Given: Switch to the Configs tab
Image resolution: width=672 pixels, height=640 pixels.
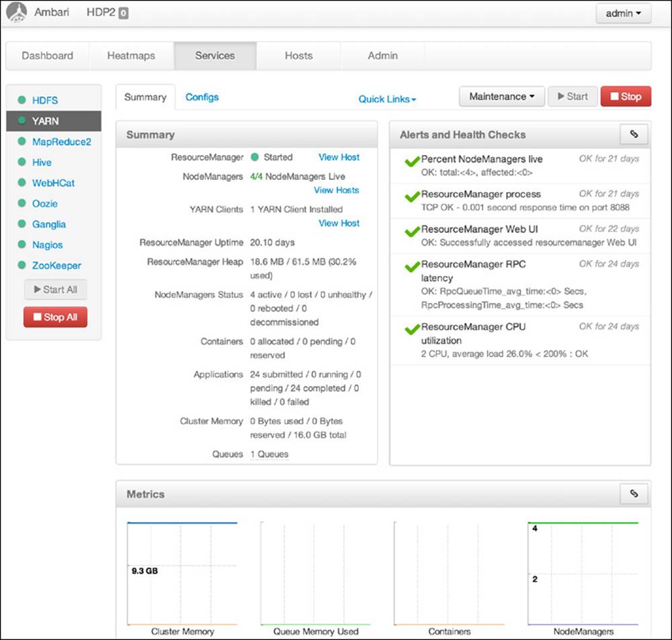Looking at the screenshot, I should (202, 97).
